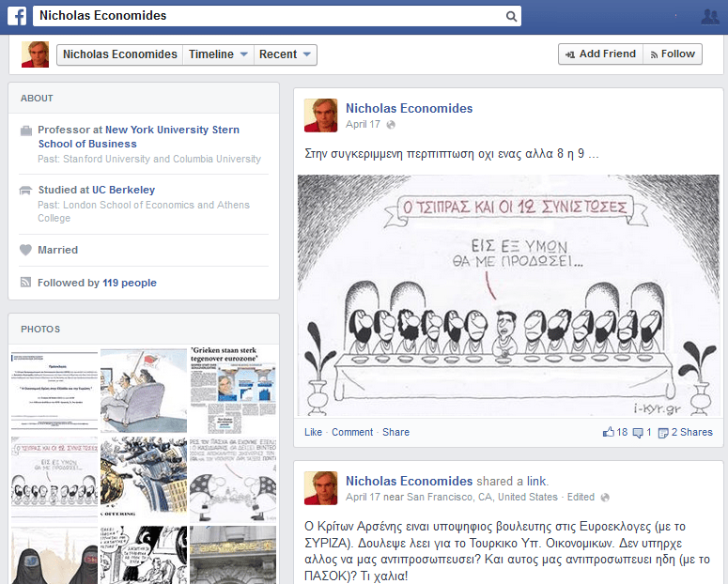The width and height of the screenshot is (728, 584).
Task: Click author name on the April 17 cartoon post
Action: click(x=409, y=108)
